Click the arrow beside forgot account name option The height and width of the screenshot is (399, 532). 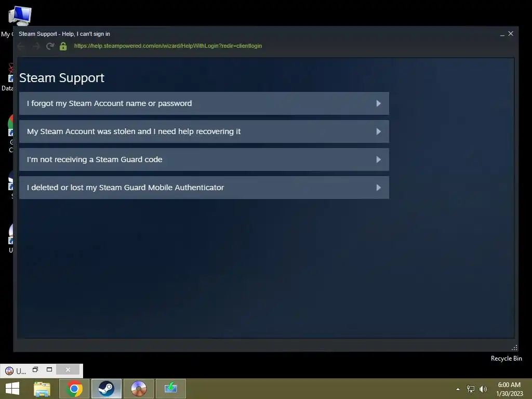pyautogui.click(x=379, y=103)
